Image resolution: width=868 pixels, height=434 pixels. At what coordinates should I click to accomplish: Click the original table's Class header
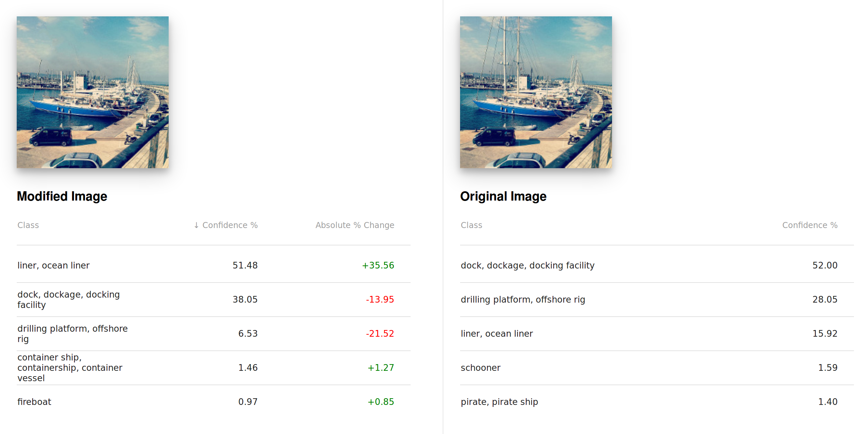[x=471, y=225]
